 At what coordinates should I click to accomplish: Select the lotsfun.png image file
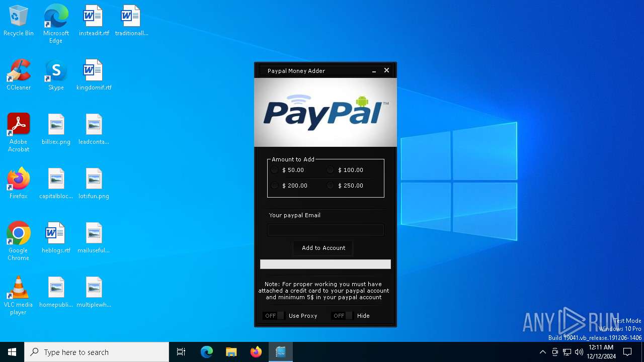[x=94, y=184]
